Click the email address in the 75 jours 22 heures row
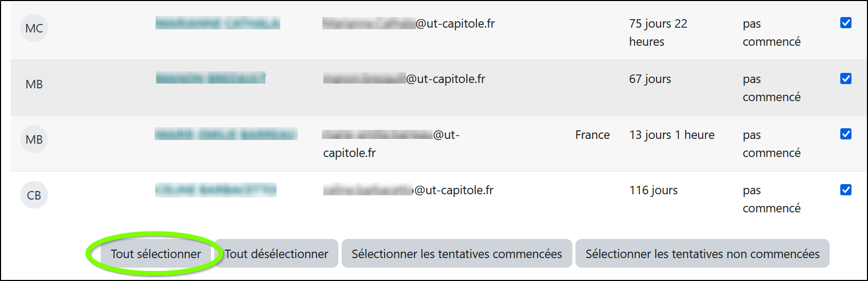The image size is (868, 281). (x=409, y=24)
